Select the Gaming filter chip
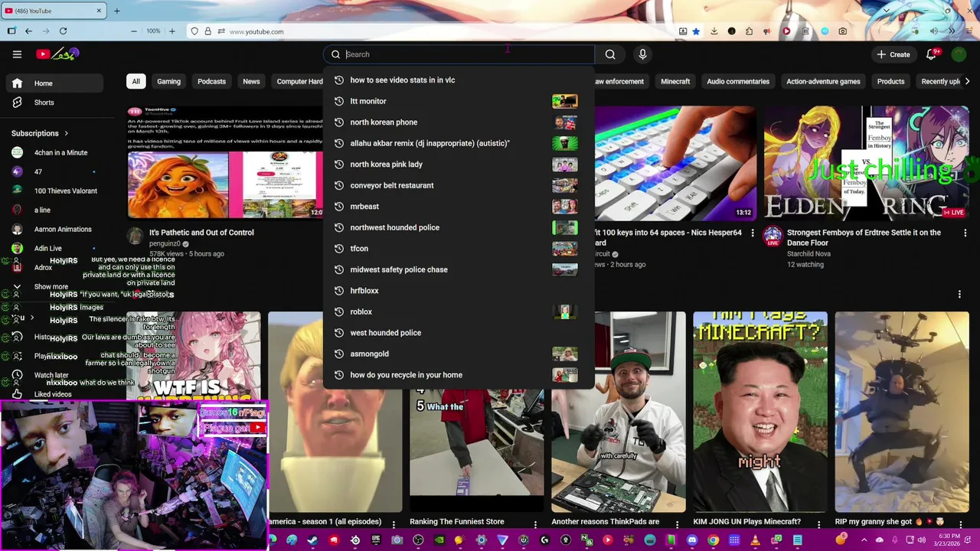This screenshot has width=980, height=551. pos(169,81)
